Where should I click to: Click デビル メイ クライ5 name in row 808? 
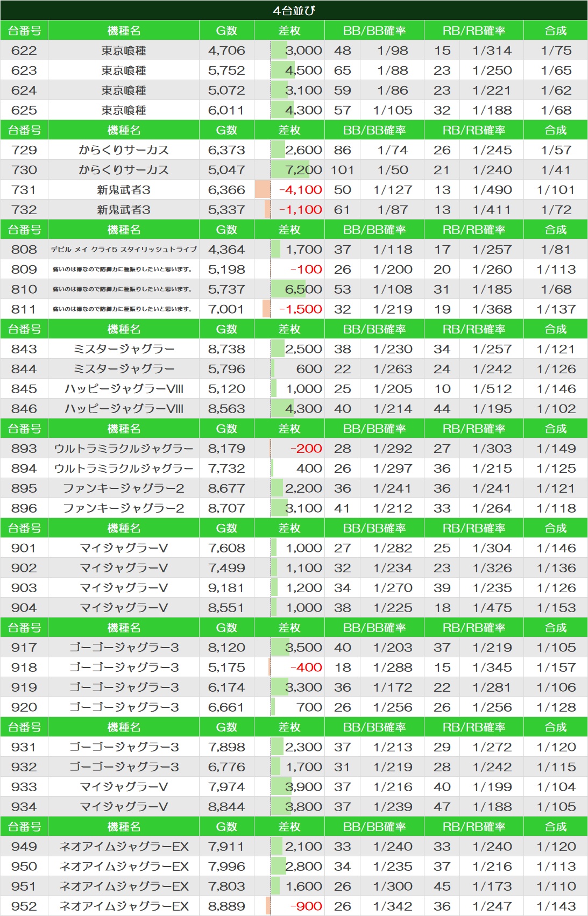(124, 250)
